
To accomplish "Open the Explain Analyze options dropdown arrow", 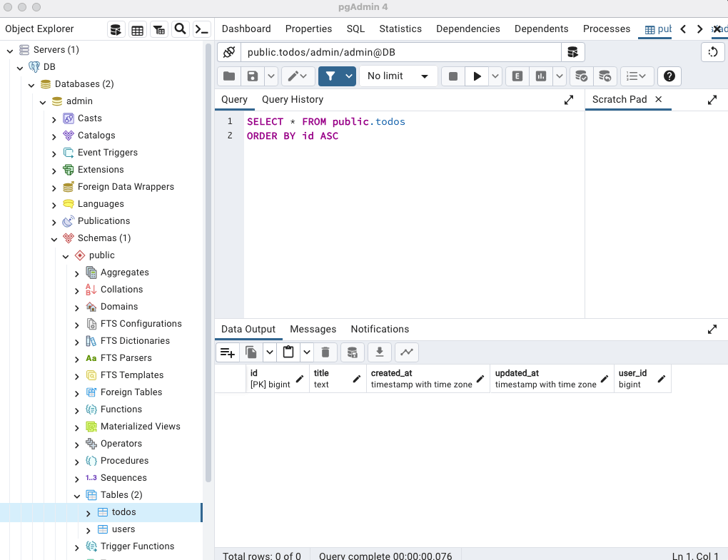I will tap(560, 76).
